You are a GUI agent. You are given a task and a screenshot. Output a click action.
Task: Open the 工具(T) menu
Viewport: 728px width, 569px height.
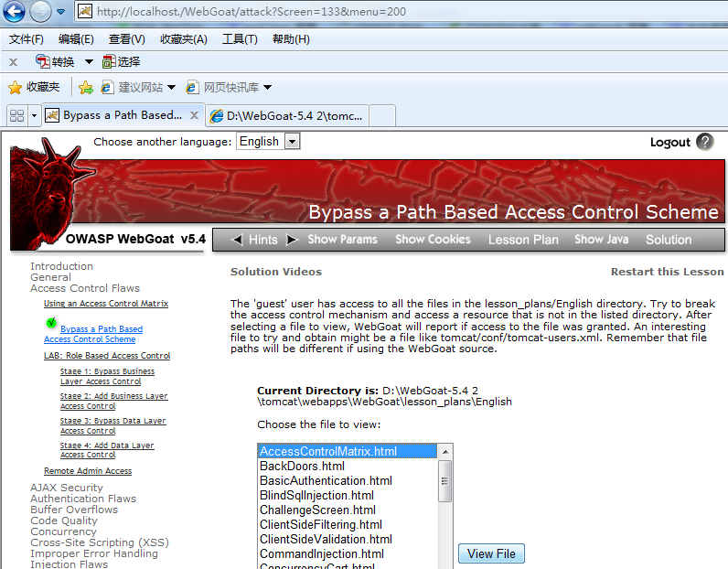(240, 39)
